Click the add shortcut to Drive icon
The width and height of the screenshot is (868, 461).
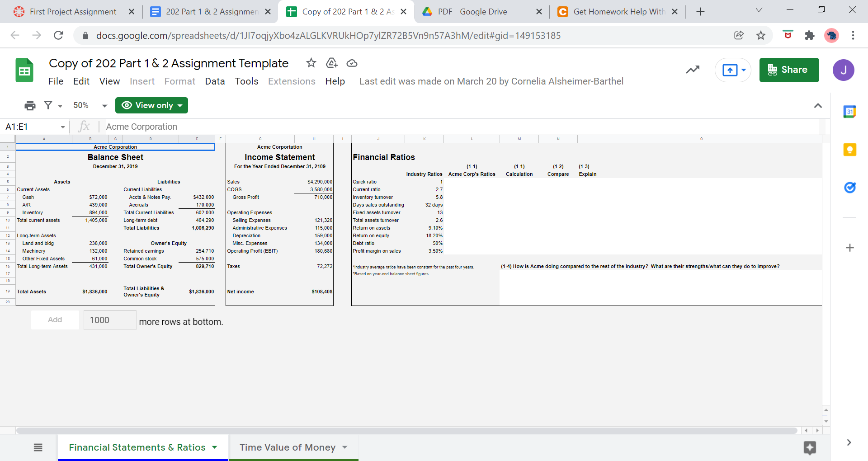coord(331,63)
